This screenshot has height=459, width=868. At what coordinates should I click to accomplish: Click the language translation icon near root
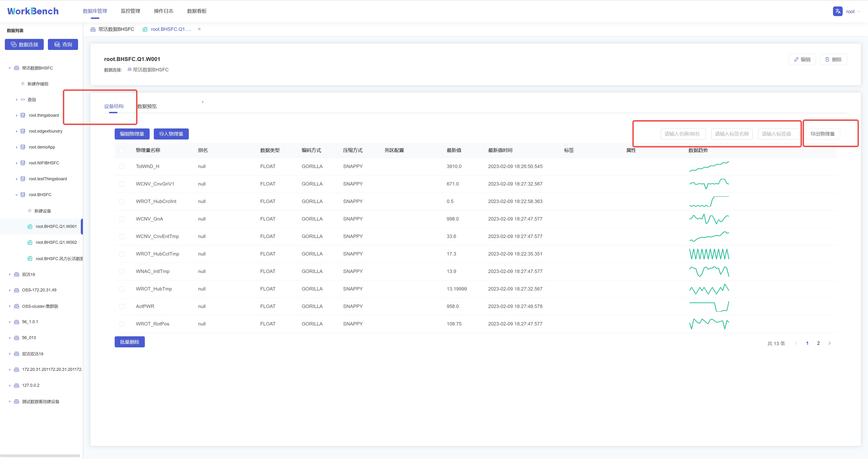tap(837, 11)
